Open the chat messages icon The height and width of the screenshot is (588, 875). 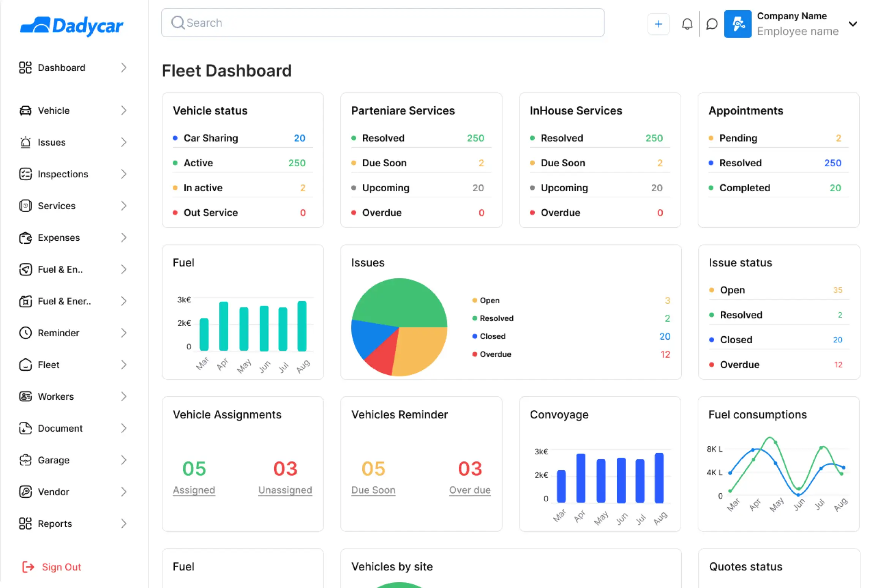712,24
